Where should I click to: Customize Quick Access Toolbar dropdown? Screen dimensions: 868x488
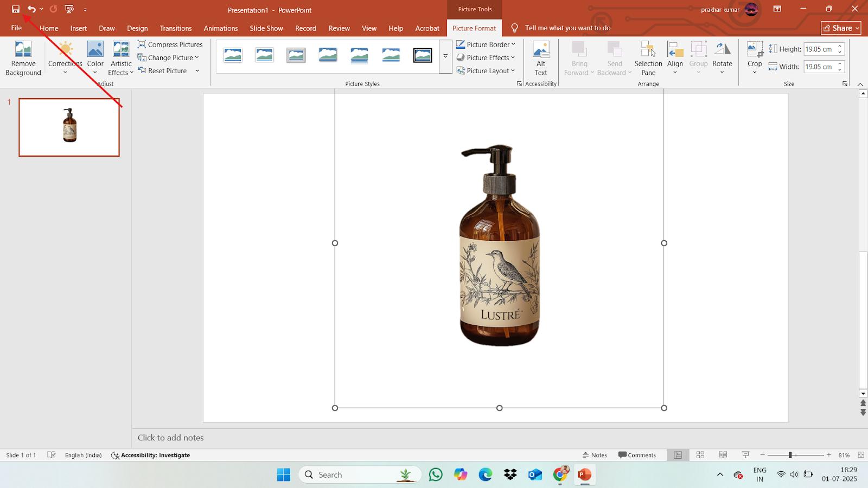[x=85, y=10]
